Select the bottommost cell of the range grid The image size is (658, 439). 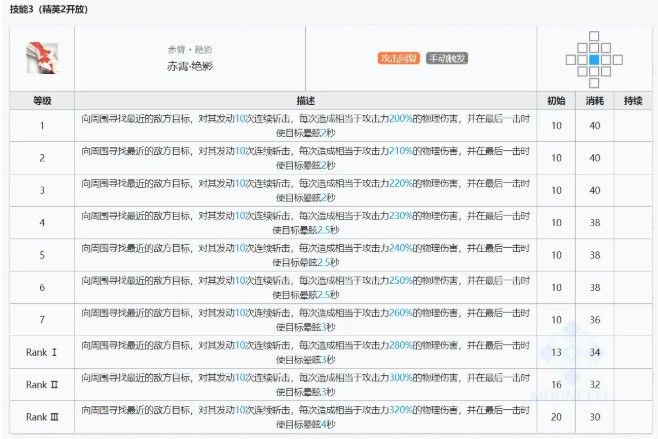593,84
